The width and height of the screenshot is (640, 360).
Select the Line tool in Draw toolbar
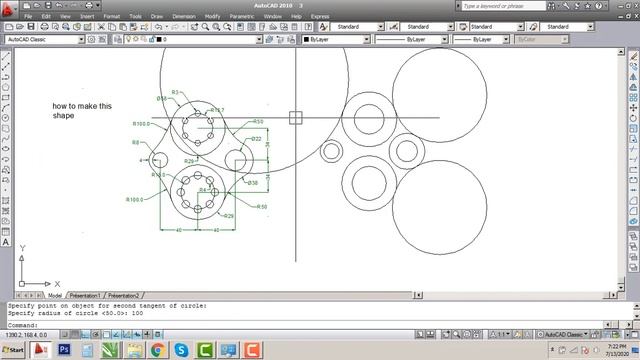6,56
